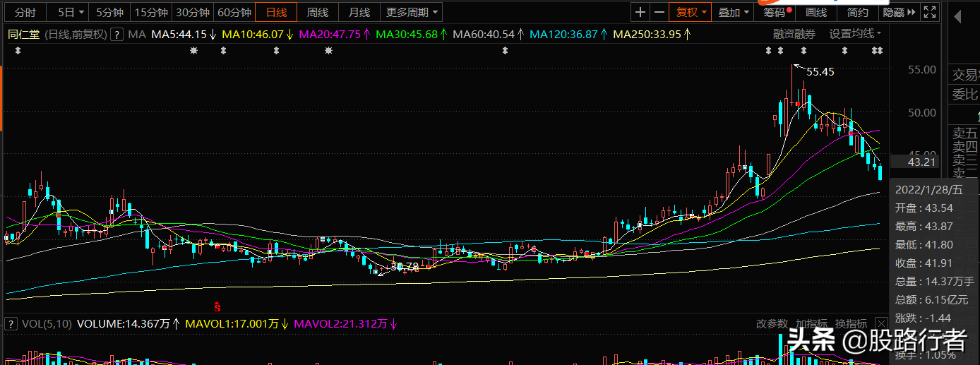
Task: Click the MA indicator help question mark
Action: coord(116,34)
